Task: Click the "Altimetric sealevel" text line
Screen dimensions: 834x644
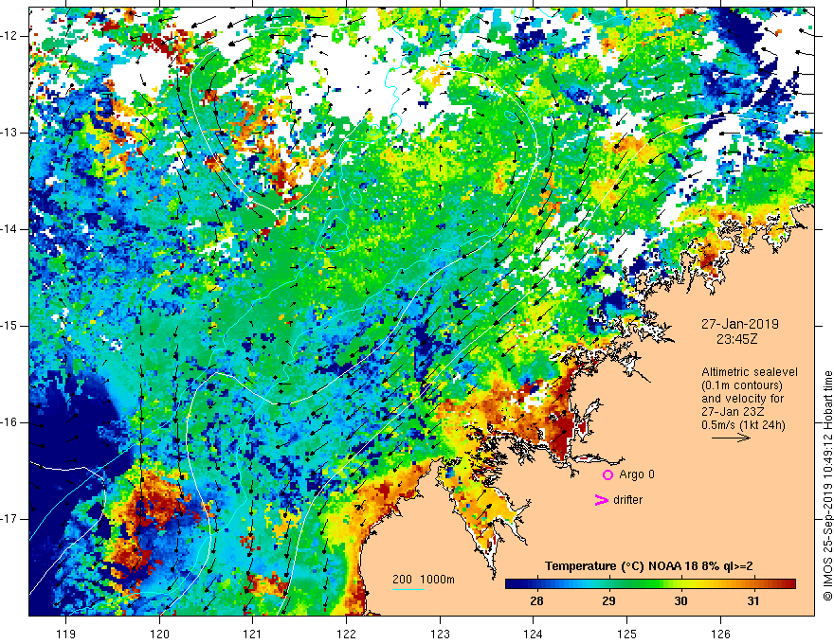Action: [x=750, y=372]
